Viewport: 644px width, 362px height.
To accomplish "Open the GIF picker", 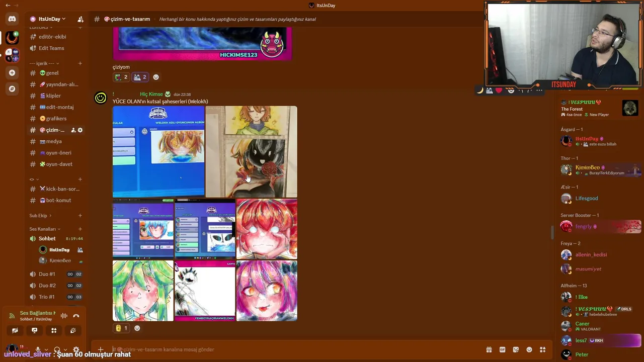I will click(x=502, y=349).
